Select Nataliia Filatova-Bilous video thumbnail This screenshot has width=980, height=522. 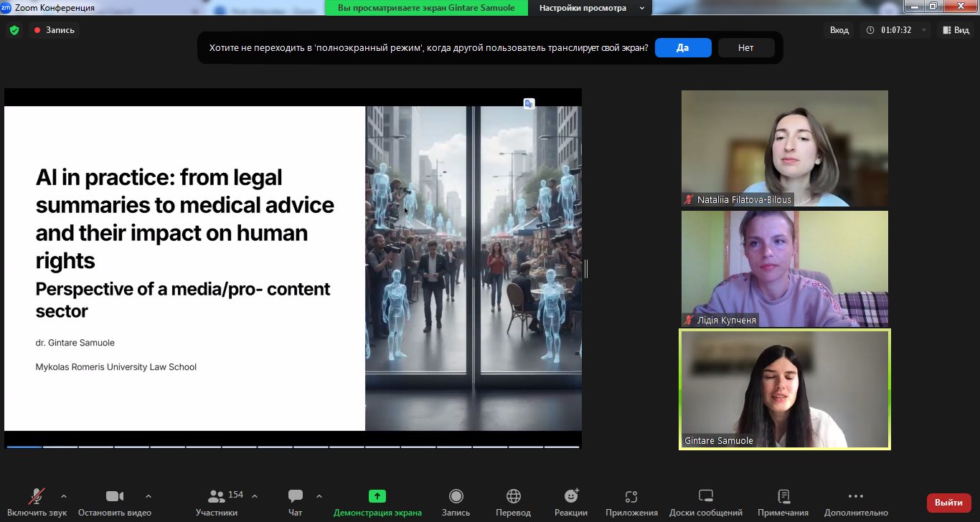click(784, 148)
